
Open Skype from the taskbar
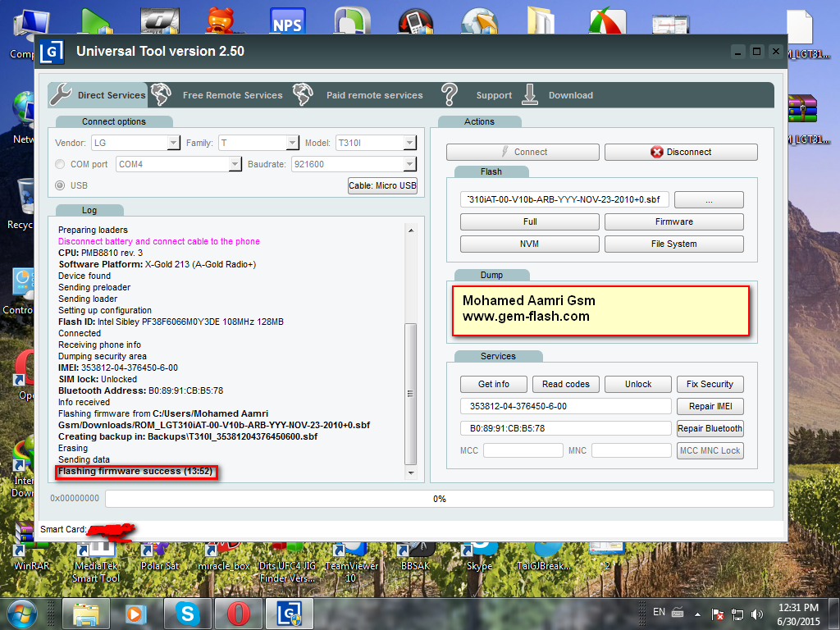tap(188, 614)
